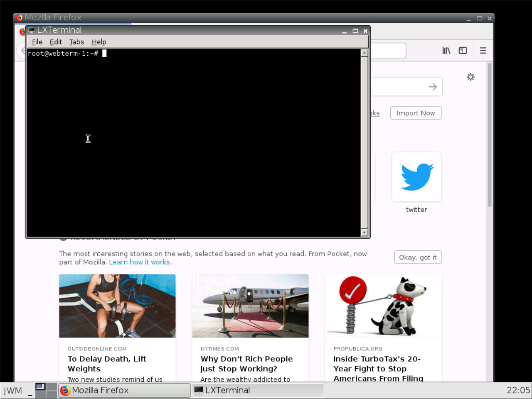Click terminal scrollbar up arrow
The image size is (532, 399).
[x=365, y=53]
